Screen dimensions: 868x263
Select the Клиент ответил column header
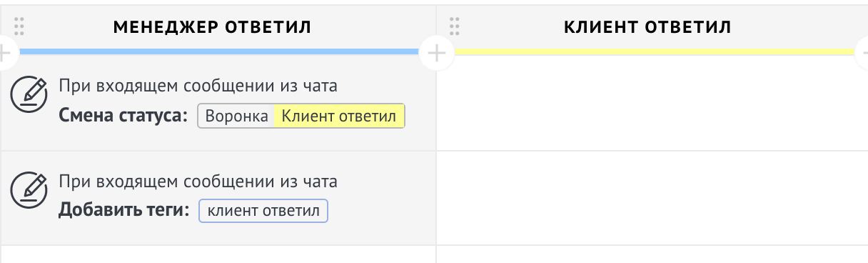pos(647,27)
